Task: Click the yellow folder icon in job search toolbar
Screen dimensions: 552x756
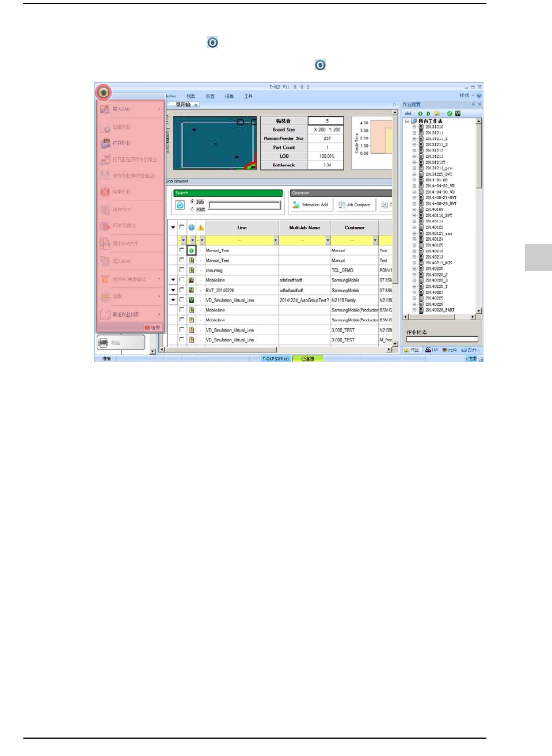Action: pos(437,113)
